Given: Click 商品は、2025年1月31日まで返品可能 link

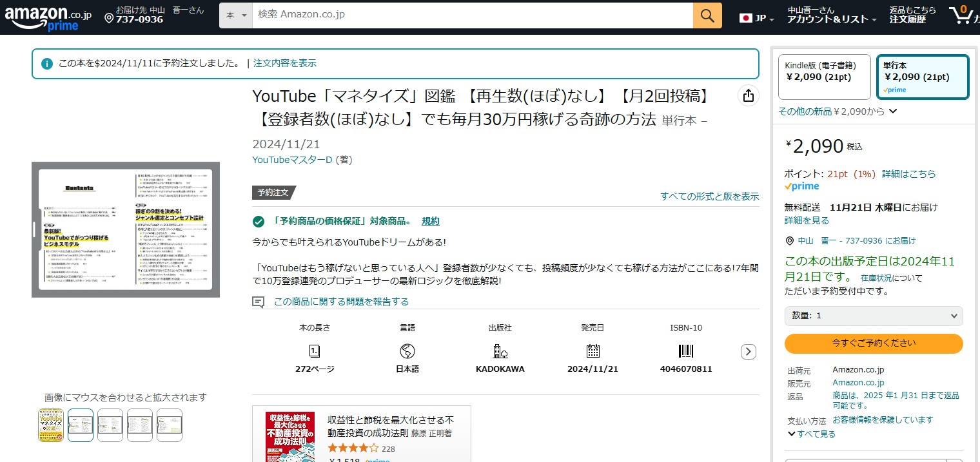Looking at the screenshot, I should point(896,400).
